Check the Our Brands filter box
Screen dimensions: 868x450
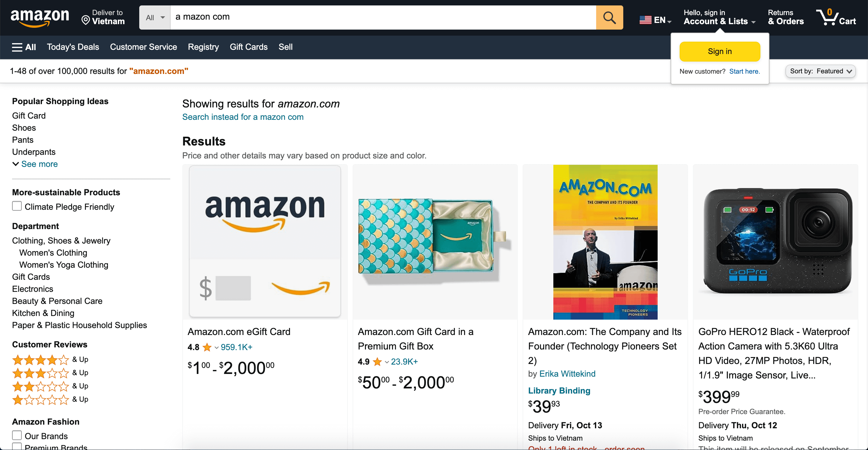(17, 435)
